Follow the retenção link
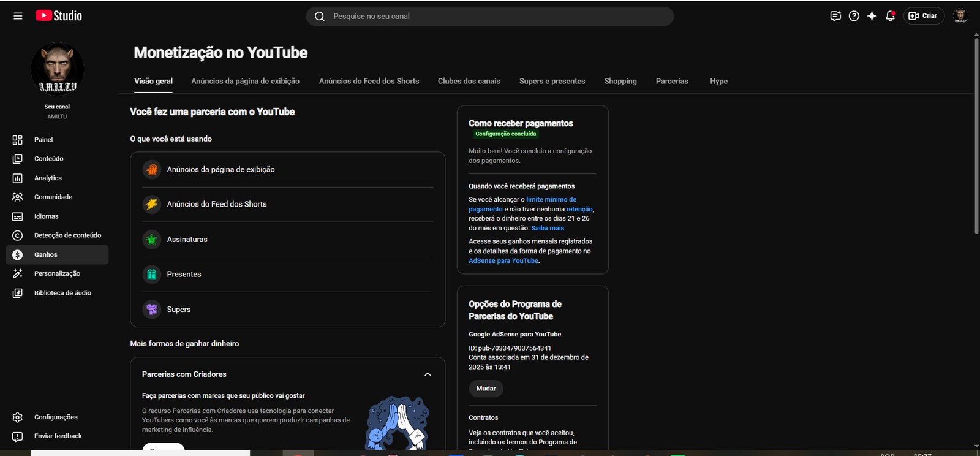 579,210
